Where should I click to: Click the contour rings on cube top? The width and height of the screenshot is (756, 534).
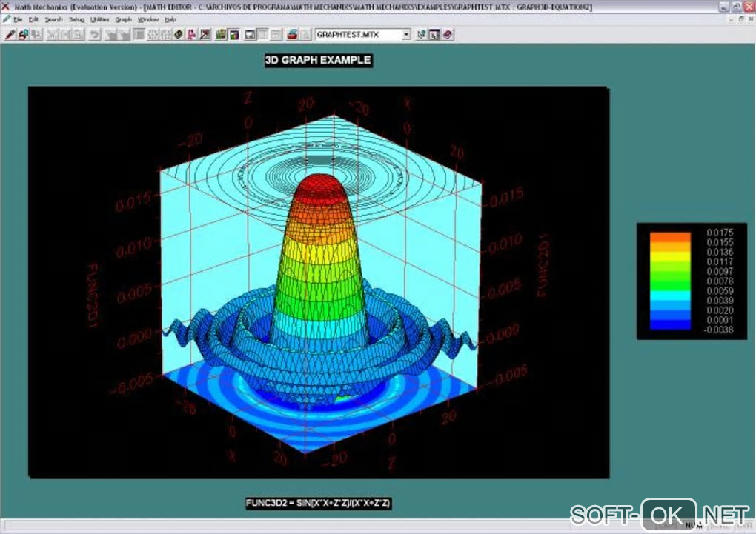pos(320,176)
